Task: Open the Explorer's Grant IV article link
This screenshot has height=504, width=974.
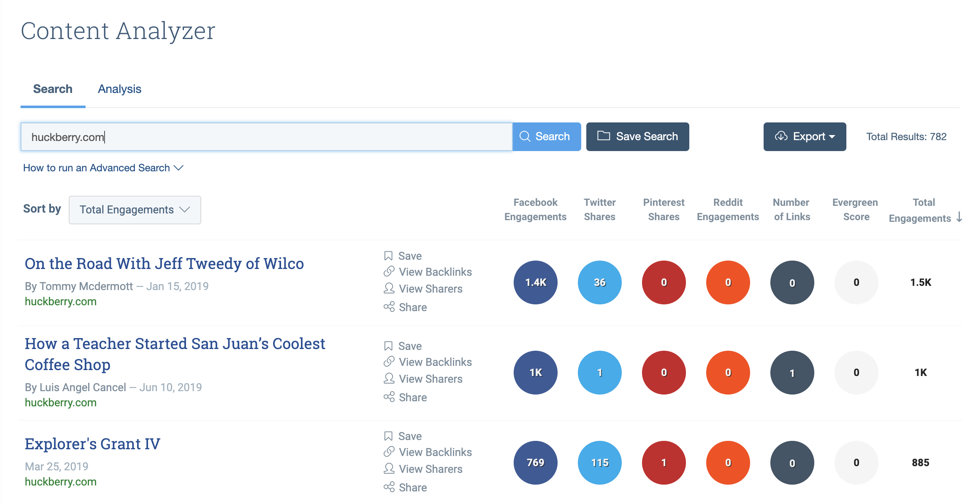Action: click(x=92, y=444)
